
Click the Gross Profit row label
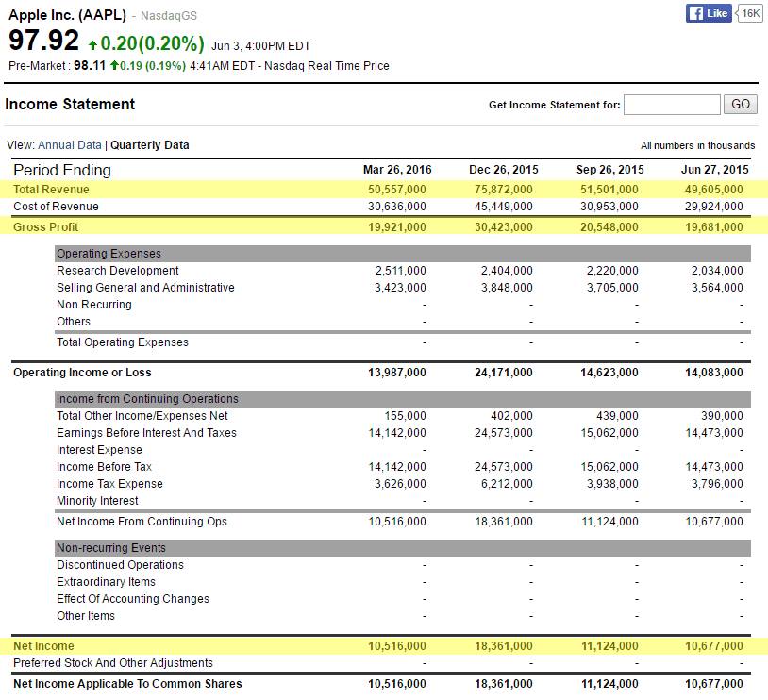[x=45, y=227]
